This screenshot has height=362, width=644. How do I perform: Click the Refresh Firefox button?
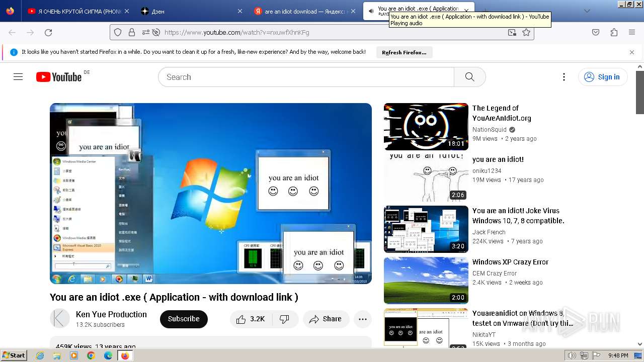pyautogui.click(x=404, y=52)
